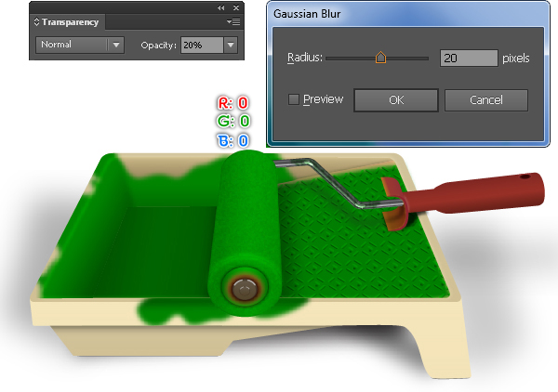Viewport: 558px width, 392px height.
Task: Close the Transparency panel
Action: coord(236,7)
